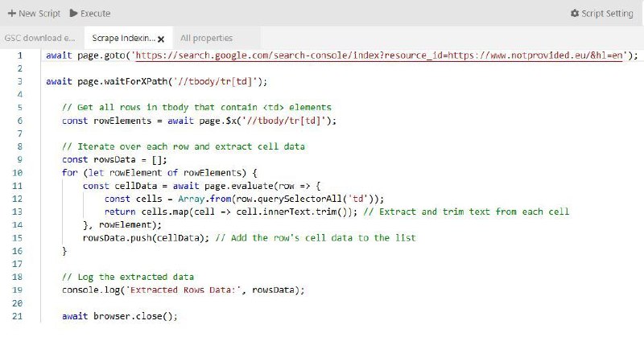Click the await browser.close() line
This screenshot has width=644, height=337.
pyautogui.click(x=119, y=316)
